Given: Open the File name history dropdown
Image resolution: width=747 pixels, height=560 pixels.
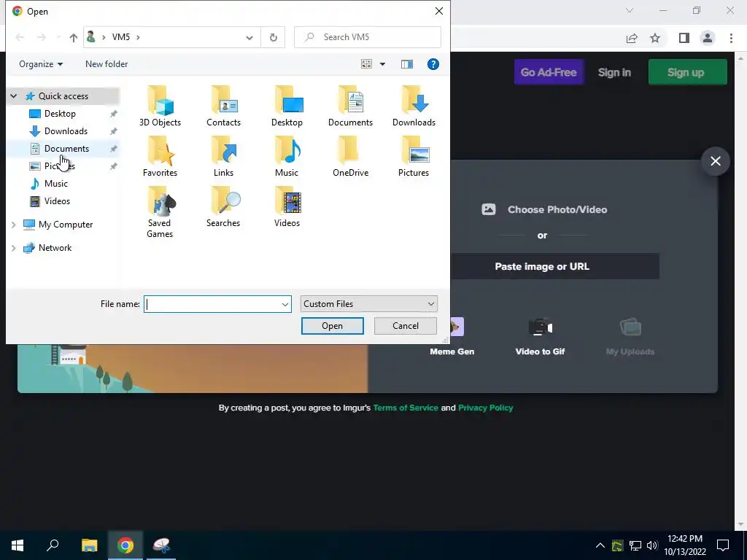Looking at the screenshot, I should (x=285, y=304).
